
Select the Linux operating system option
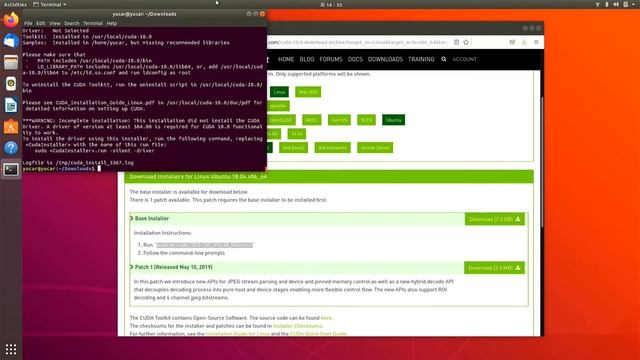pyautogui.click(x=279, y=92)
